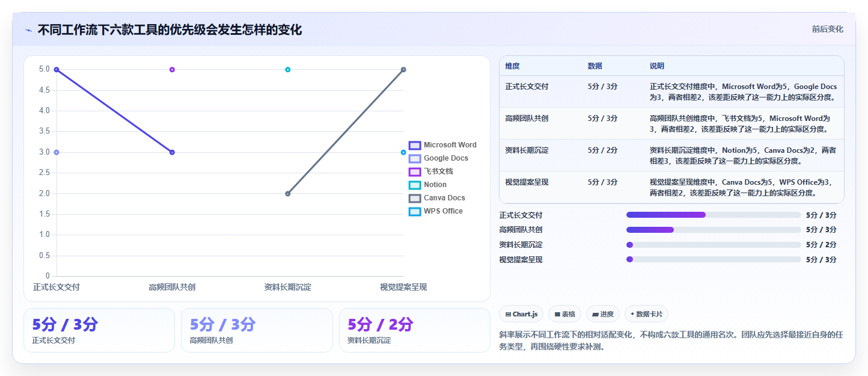Image resolution: width=868 pixels, height=376 pixels.
Task: Open the 正式长文交付 data card
Action: 99,330
